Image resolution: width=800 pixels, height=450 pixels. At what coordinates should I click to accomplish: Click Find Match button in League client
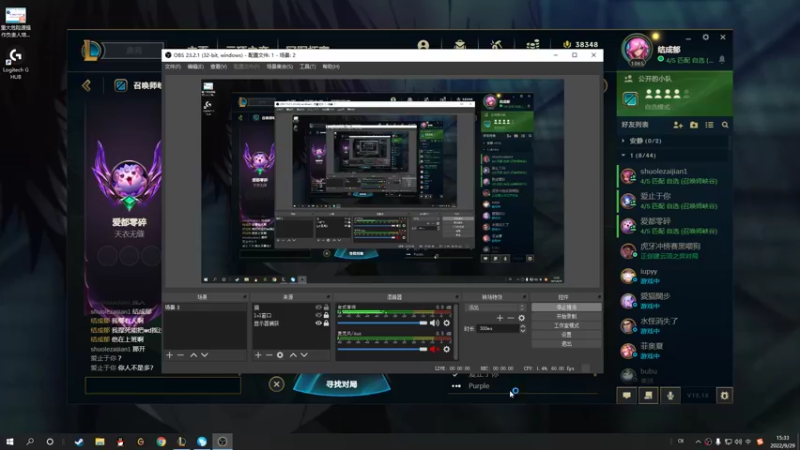342,384
